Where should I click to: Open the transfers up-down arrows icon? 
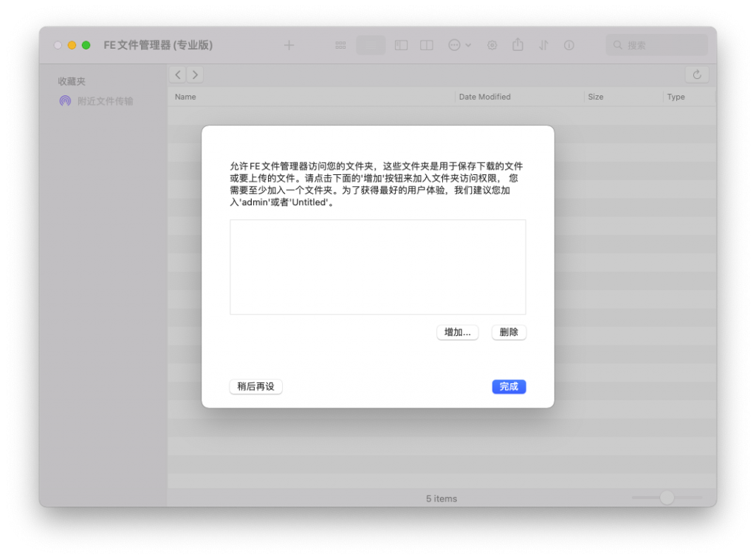pos(543,45)
